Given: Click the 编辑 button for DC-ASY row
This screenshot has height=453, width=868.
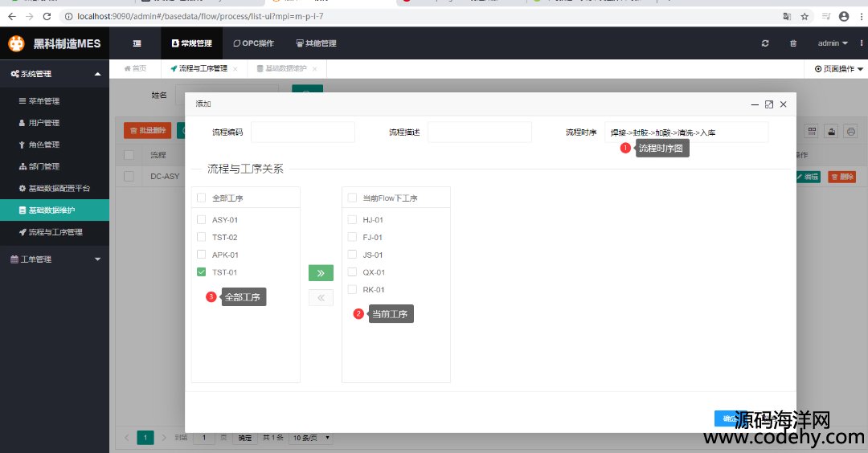Looking at the screenshot, I should [807, 177].
